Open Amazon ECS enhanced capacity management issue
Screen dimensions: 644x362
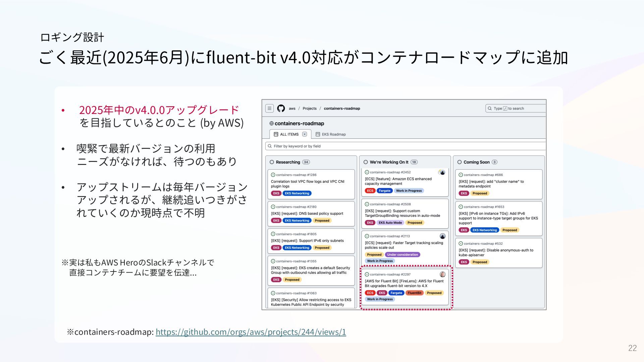pyautogui.click(x=398, y=181)
